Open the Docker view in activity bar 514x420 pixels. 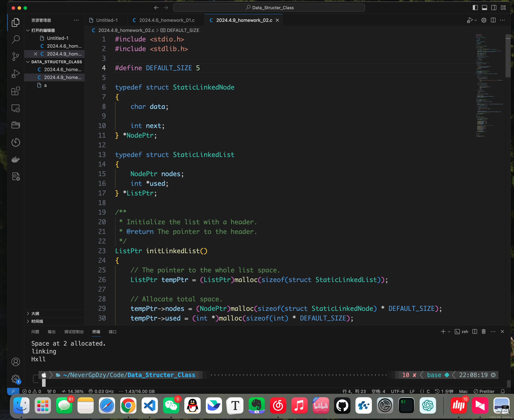pyautogui.click(x=15, y=160)
